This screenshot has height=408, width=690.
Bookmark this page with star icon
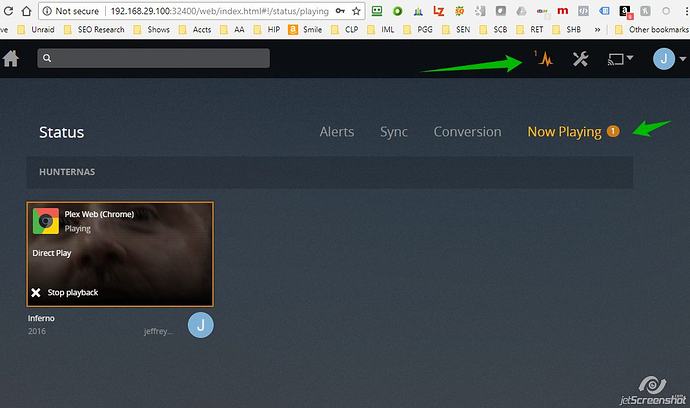point(356,11)
